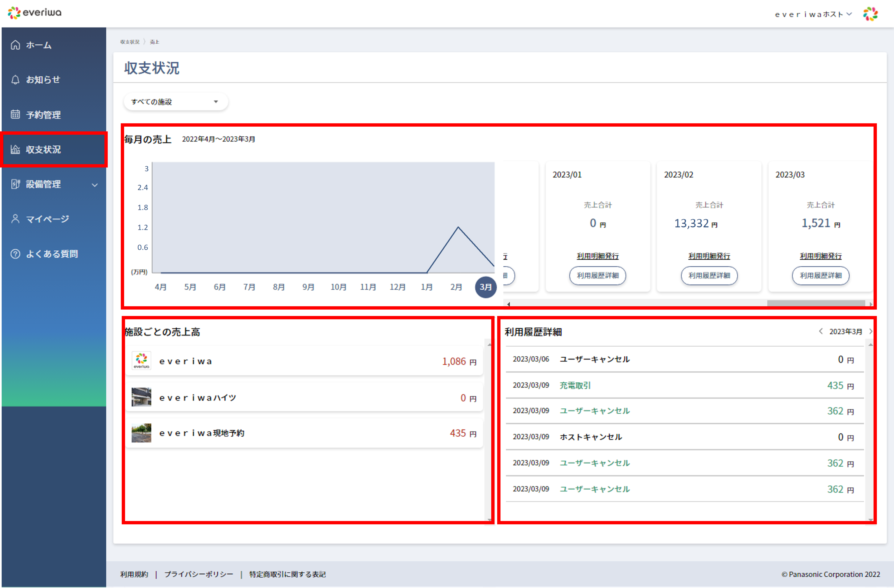Screen dimensions: 894x588
Task: Click the everiwaハイツ building thumbnail
Action: [x=141, y=397]
